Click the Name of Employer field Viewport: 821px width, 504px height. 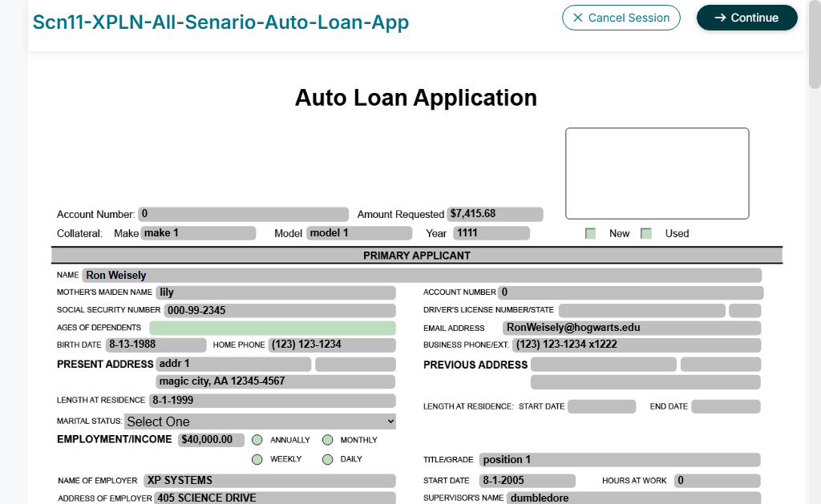(x=269, y=481)
